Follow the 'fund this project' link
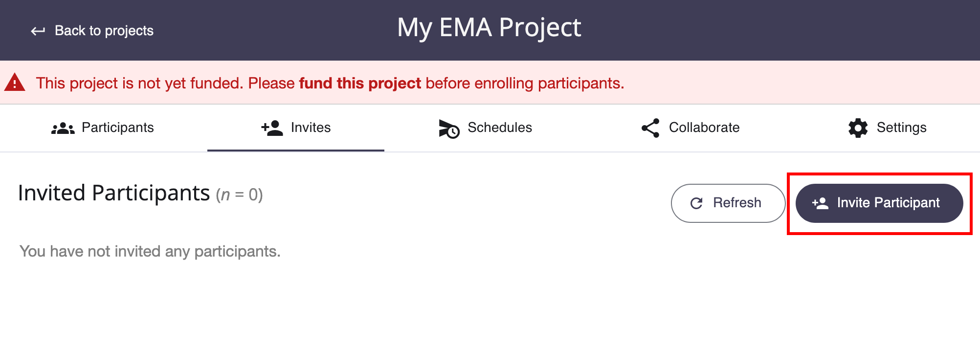980x346 pixels. [360, 83]
